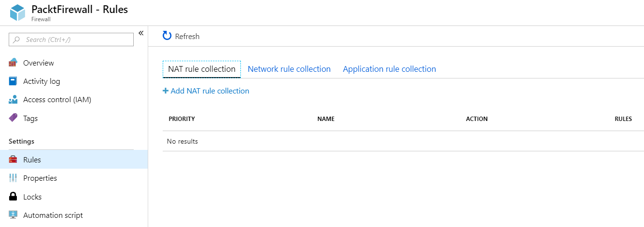Click the PacktFirewall cube resource icon

(x=17, y=13)
